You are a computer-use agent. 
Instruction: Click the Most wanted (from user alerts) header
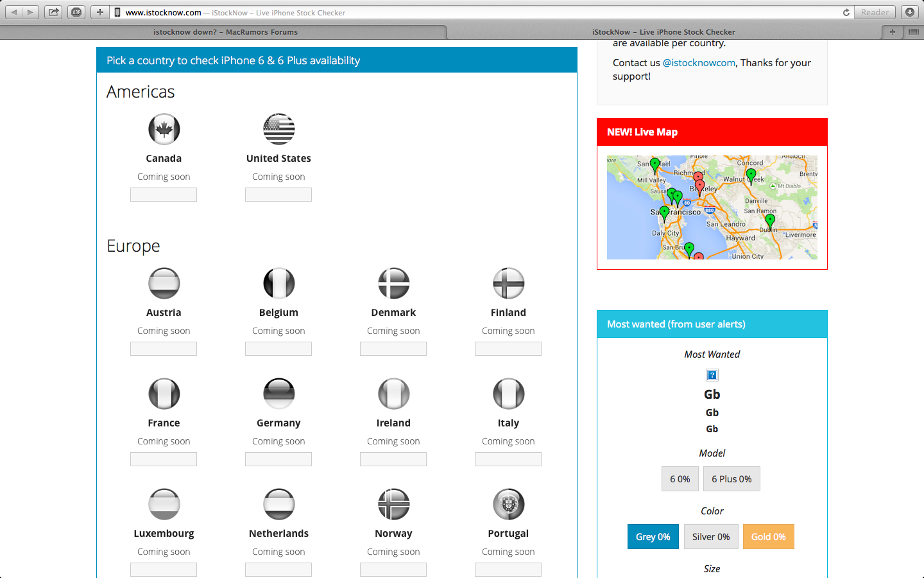coord(712,324)
